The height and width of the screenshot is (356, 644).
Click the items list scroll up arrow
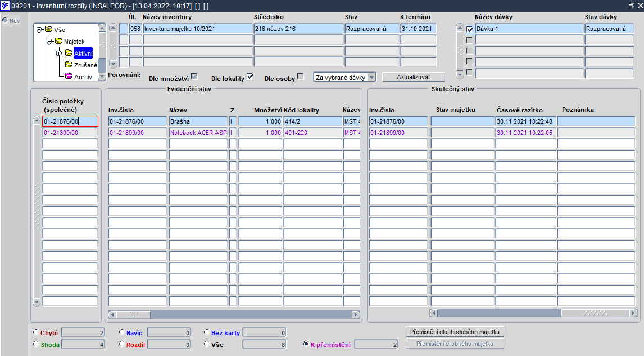point(37,120)
